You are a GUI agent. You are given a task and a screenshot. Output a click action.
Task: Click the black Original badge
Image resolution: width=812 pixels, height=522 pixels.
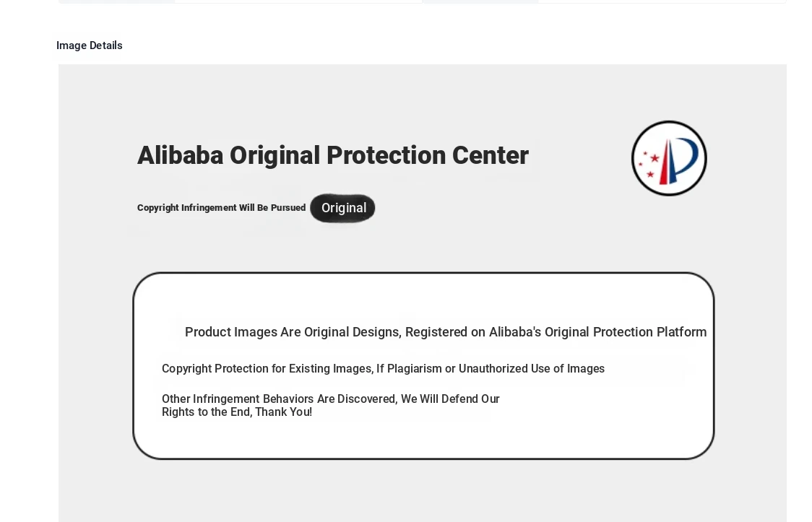pyautogui.click(x=343, y=208)
